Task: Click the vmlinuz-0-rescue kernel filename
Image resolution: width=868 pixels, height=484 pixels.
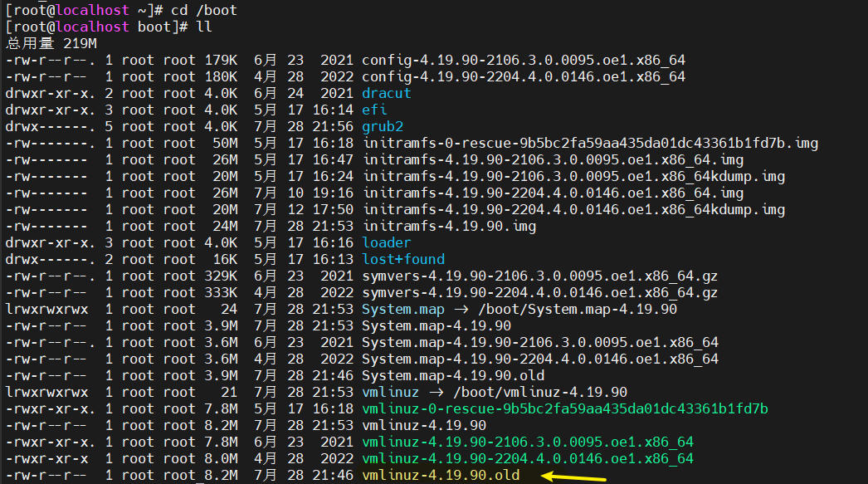Action: pyautogui.click(x=564, y=409)
